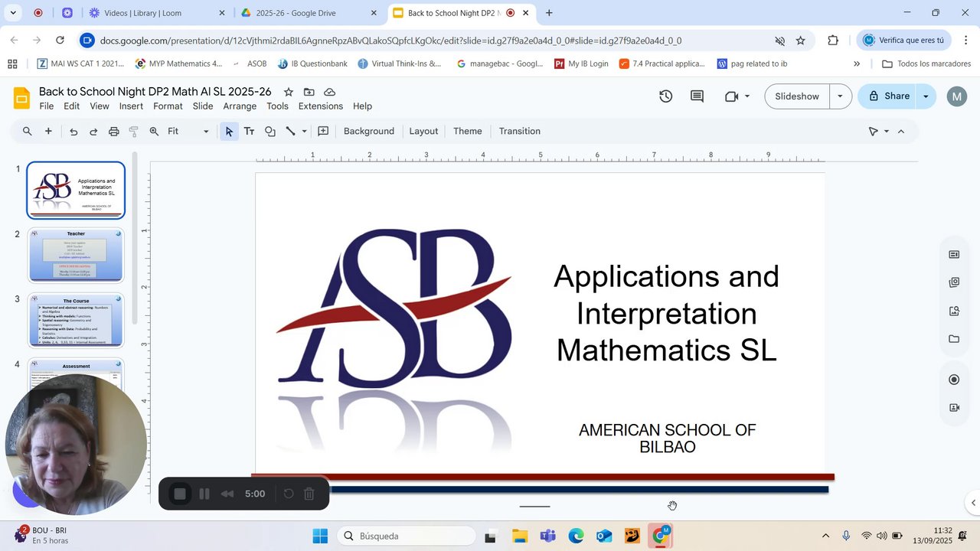Choose the Select arrow cursor tool
980x551 pixels.
(229, 132)
